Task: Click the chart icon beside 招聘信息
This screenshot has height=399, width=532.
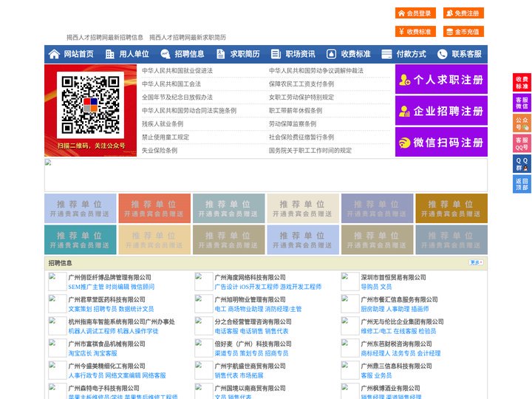Action: (x=166, y=54)
